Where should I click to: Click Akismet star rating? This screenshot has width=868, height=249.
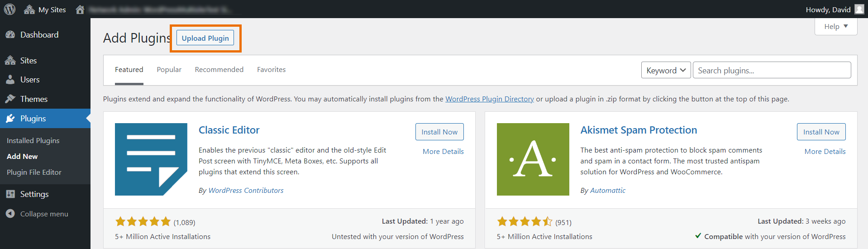point(525,221)
